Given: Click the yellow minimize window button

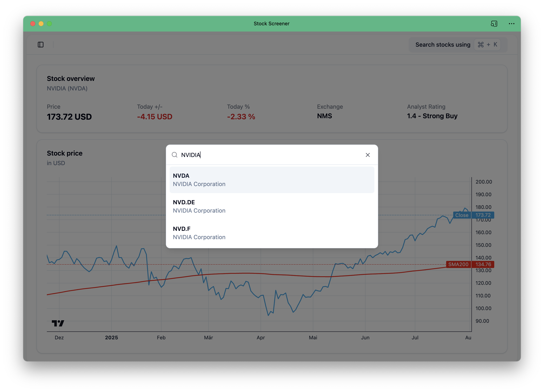Looking at the screenshot, I should pos(41,23).
